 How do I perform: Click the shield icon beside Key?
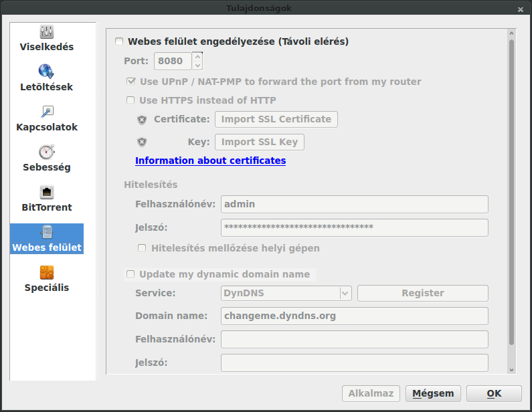click(x=142, y=142)
